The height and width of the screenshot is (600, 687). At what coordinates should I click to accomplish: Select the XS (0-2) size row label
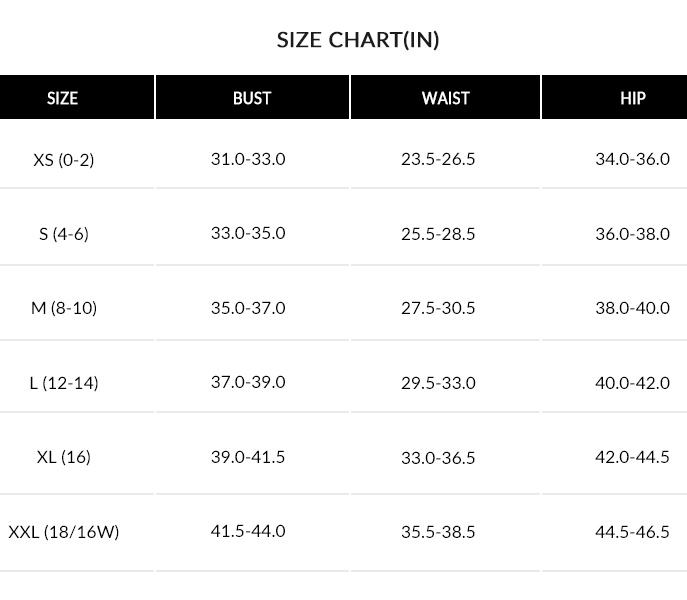coord(64,159)
